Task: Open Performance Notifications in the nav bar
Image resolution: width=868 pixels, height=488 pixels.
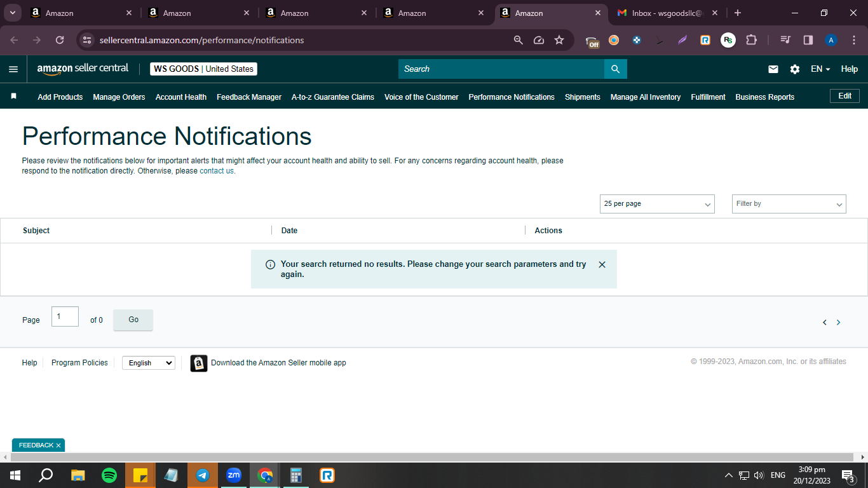Action: pyautogui.click(x=512, y=97)
